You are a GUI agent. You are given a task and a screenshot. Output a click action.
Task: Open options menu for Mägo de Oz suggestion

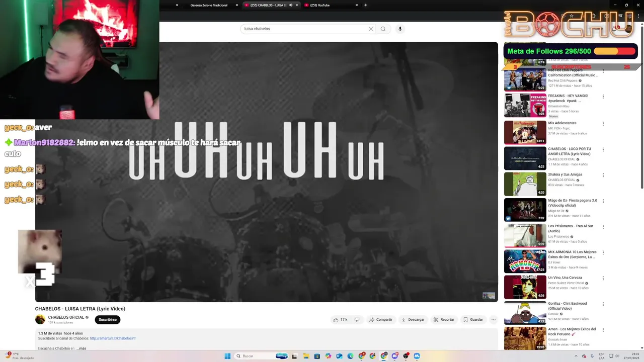[x=603, y=201]
